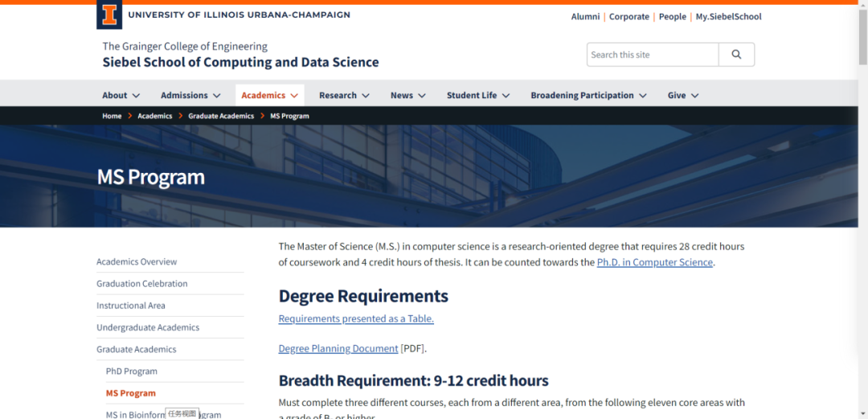Select Graduation Celebration in the sidebar

point(142,283)
